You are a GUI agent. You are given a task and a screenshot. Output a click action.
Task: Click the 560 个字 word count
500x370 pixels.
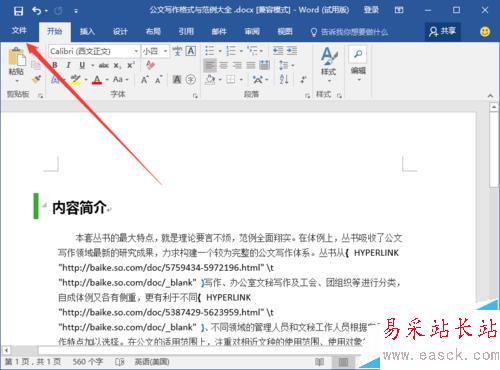point(88,362)
